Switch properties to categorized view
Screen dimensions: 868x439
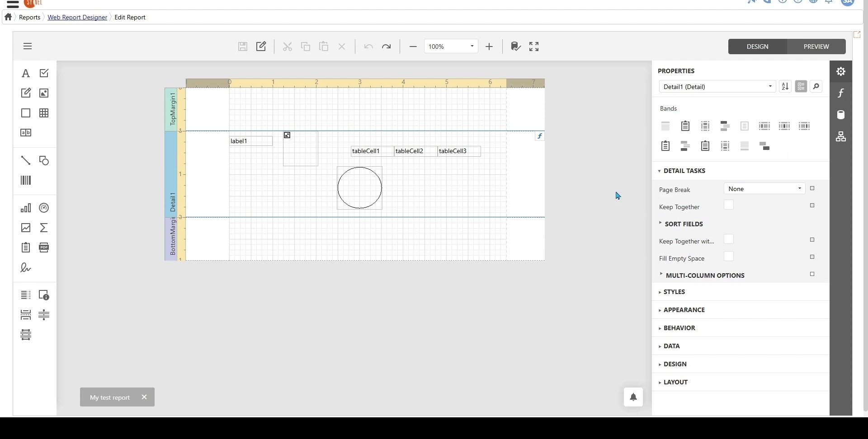pyautogui.click(x=801, y=86)
